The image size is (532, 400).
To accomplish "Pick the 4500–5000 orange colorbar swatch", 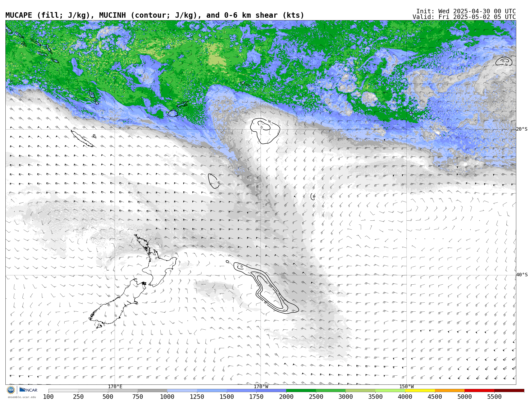I will 450,391.
